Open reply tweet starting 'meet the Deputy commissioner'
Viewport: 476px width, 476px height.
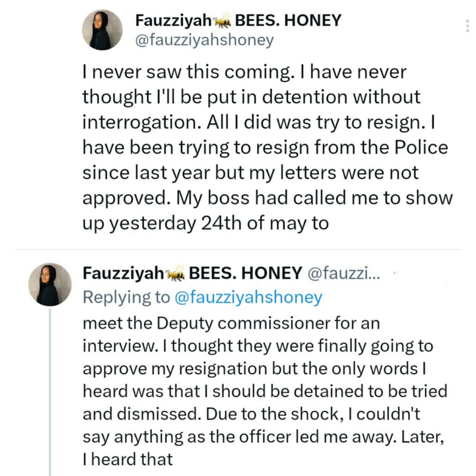[x=265, y=391]
